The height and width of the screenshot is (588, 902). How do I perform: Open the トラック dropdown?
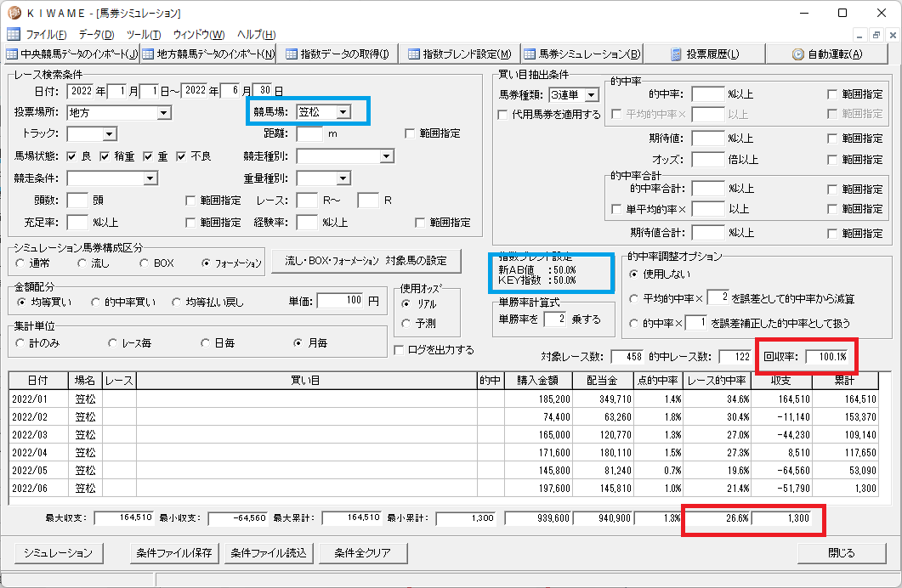click(110, 134)
